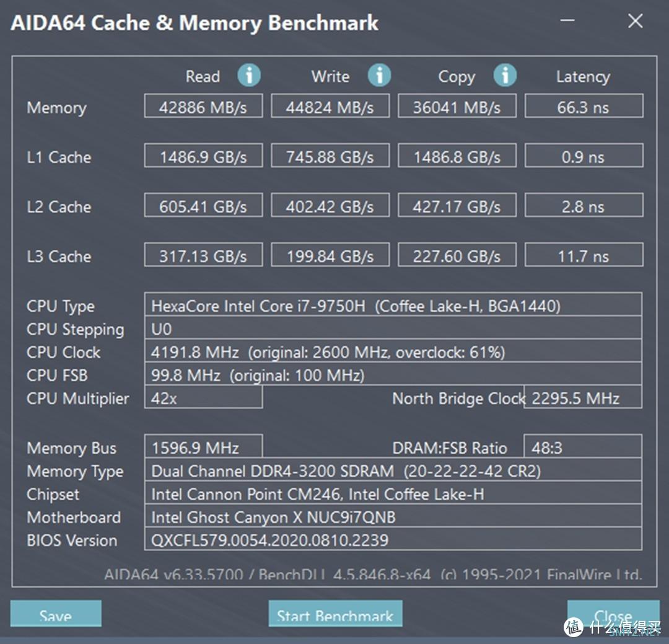Click the Save button
This screenshot has width=669, height=644.
[56, 613]
